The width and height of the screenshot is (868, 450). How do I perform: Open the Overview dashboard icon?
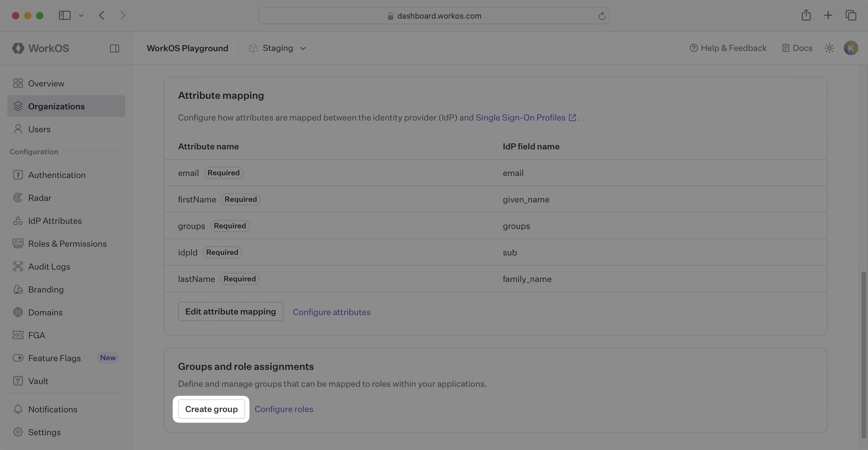tap(18, 83)
